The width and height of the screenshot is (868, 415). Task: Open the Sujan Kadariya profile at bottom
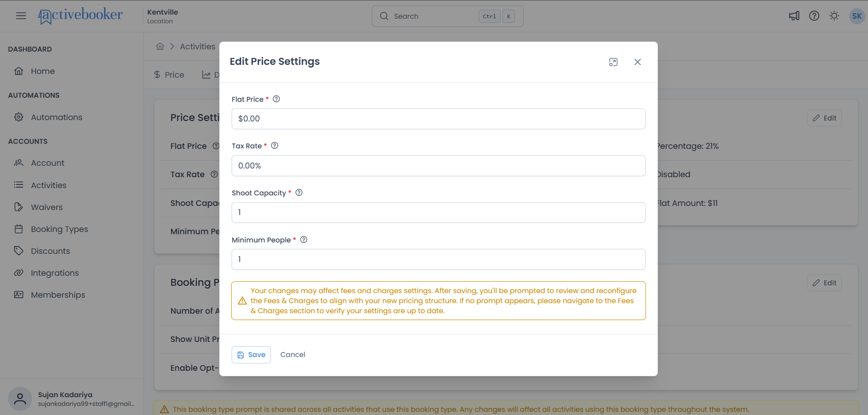[x=72, y=399]
